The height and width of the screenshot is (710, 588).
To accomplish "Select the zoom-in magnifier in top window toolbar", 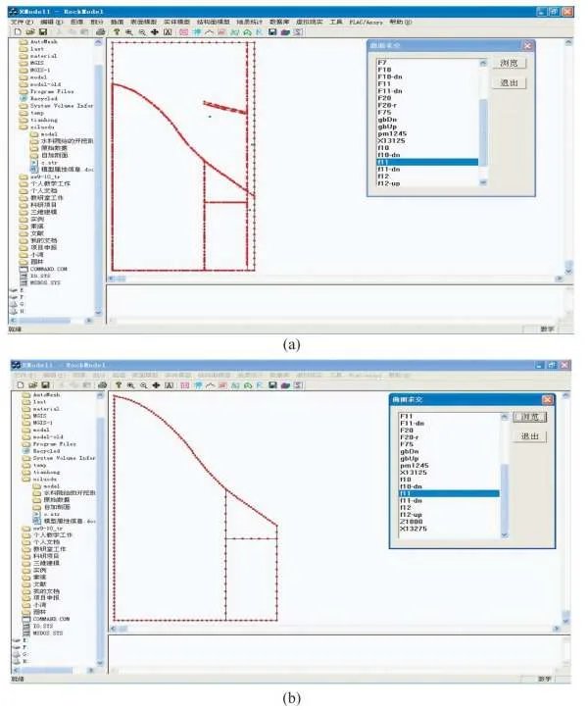I will coord(129,31).
